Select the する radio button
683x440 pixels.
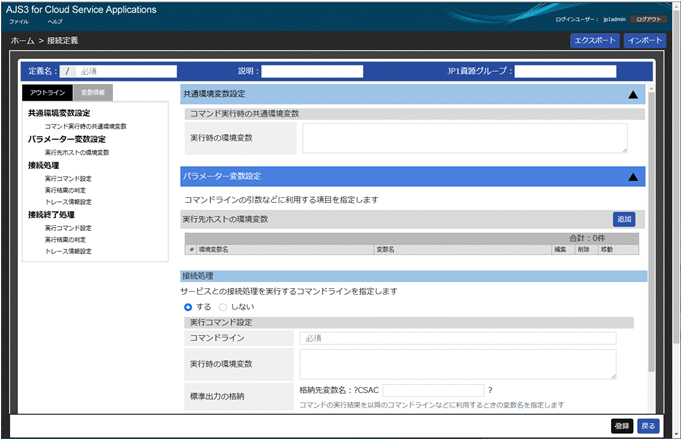tap(188, 307)
